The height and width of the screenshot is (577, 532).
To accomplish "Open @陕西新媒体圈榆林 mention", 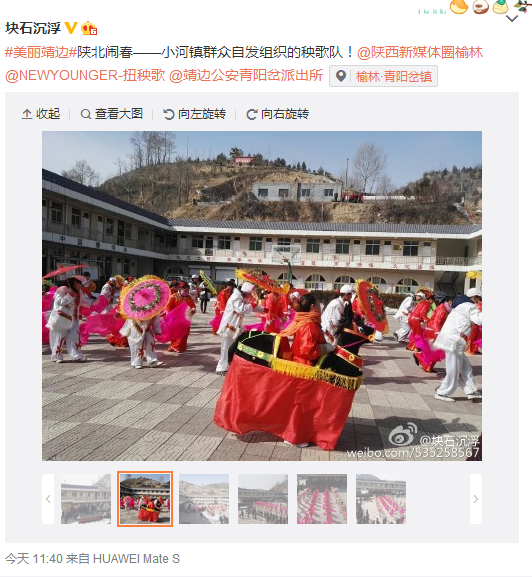I will coord(420,52).
